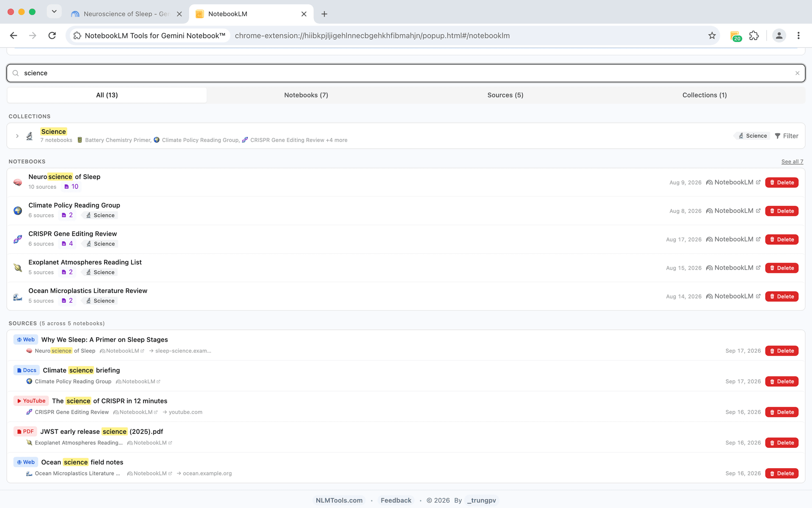812x508 pixels.
Task: Click the globe icon of Climate Policy Reading Group
Action: coord(18,211)
